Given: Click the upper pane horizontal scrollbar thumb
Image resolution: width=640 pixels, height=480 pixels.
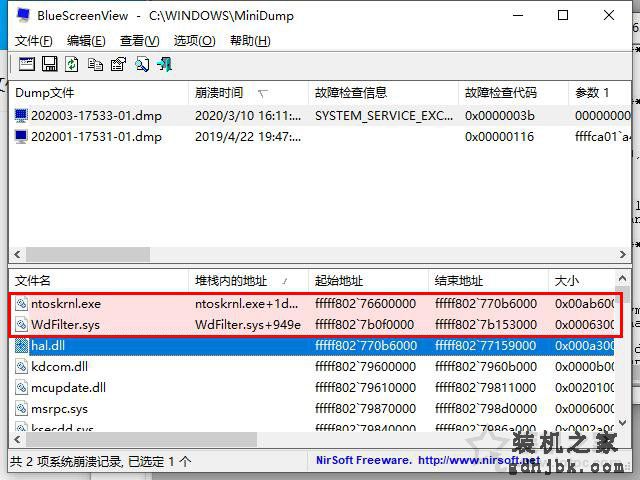Looking at the screenshot, I should coord(88,254).
